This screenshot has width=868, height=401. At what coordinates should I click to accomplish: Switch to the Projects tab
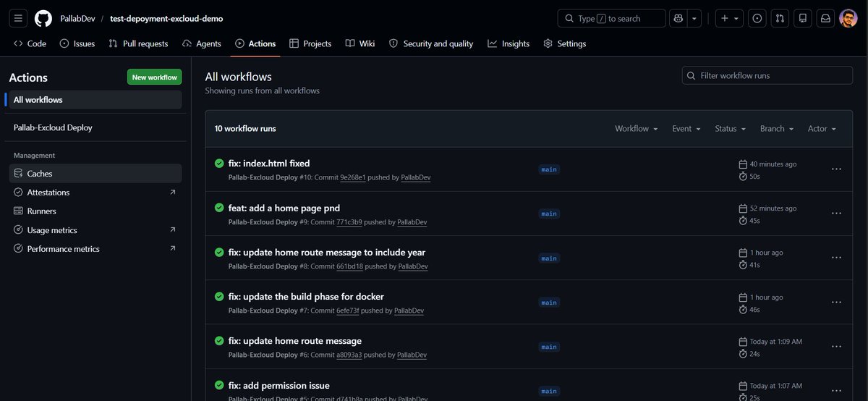(310, 43)
